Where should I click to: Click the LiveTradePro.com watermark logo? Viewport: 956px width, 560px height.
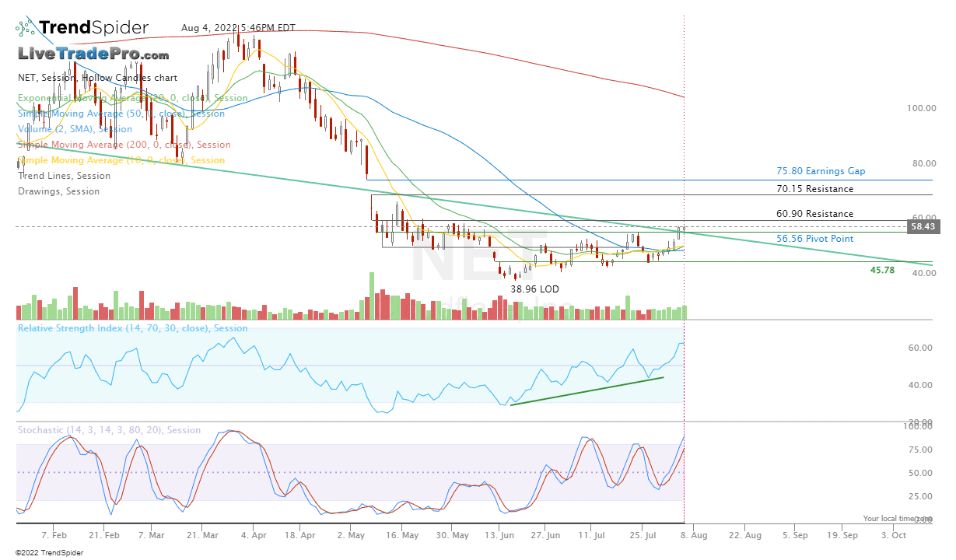[x=93, y=54]
